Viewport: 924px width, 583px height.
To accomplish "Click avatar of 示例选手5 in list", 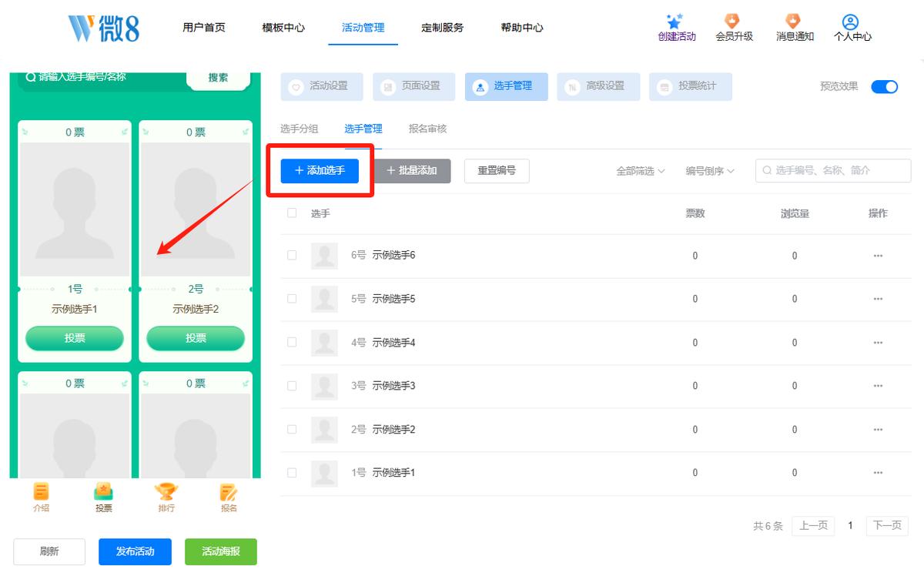I will (324, 299).
